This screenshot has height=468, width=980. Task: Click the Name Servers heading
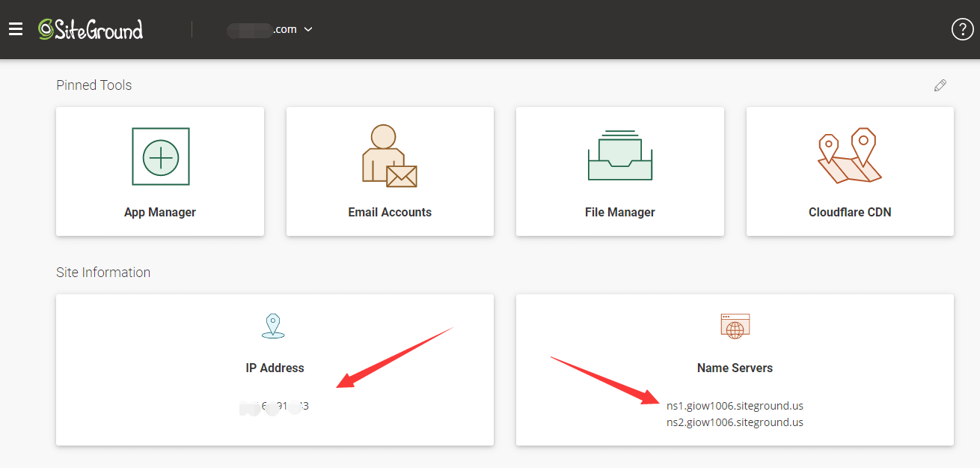tap(735, 368)
